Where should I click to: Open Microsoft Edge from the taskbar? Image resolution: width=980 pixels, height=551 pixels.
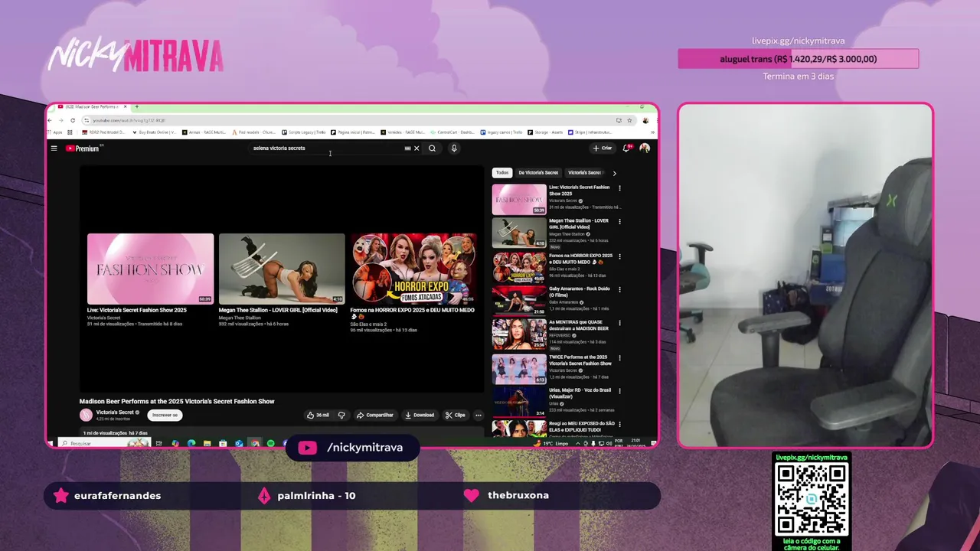click(x=191, y=443)
